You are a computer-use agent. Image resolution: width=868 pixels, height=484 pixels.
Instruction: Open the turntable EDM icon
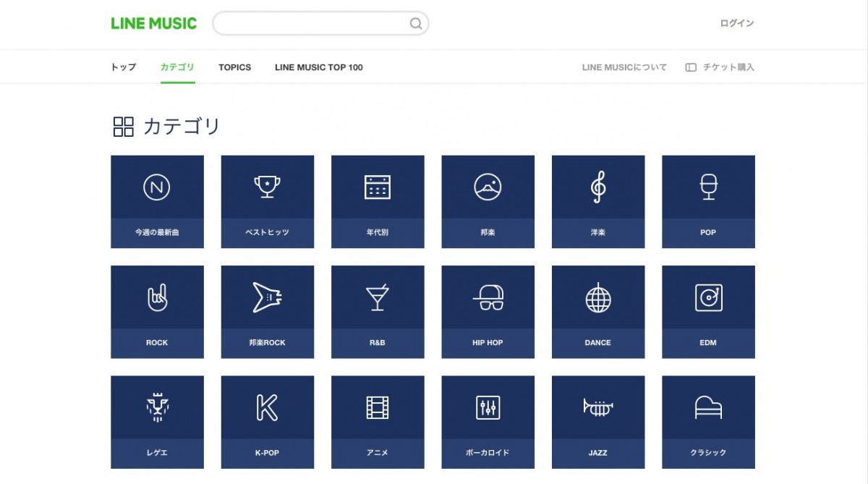coord(708,297)
